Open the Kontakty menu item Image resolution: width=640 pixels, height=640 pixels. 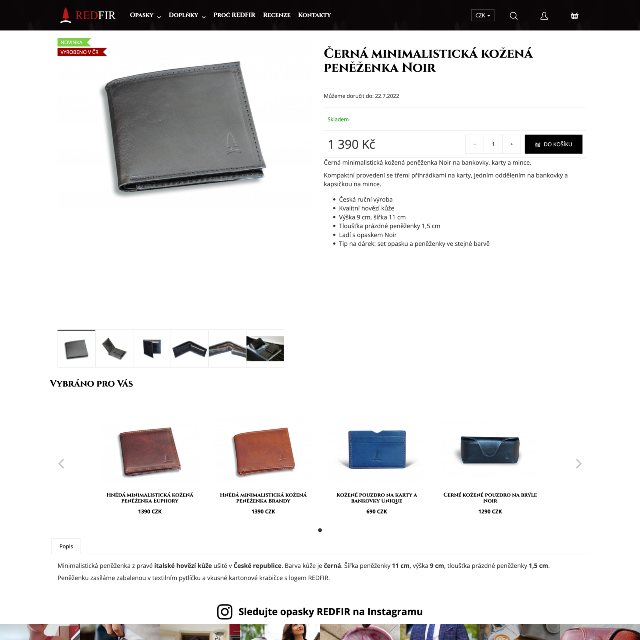tap(314, 15)
